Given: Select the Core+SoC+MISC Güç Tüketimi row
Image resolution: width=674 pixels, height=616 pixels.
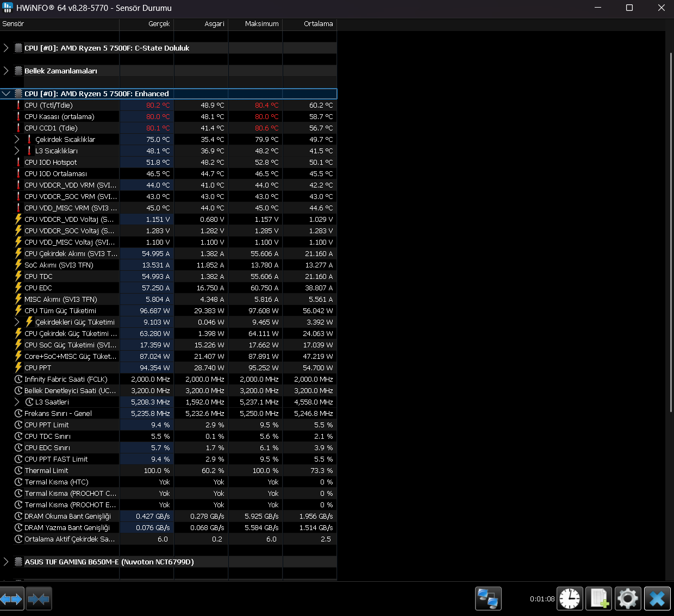Looking at the screenshot, I should [168, 357].
